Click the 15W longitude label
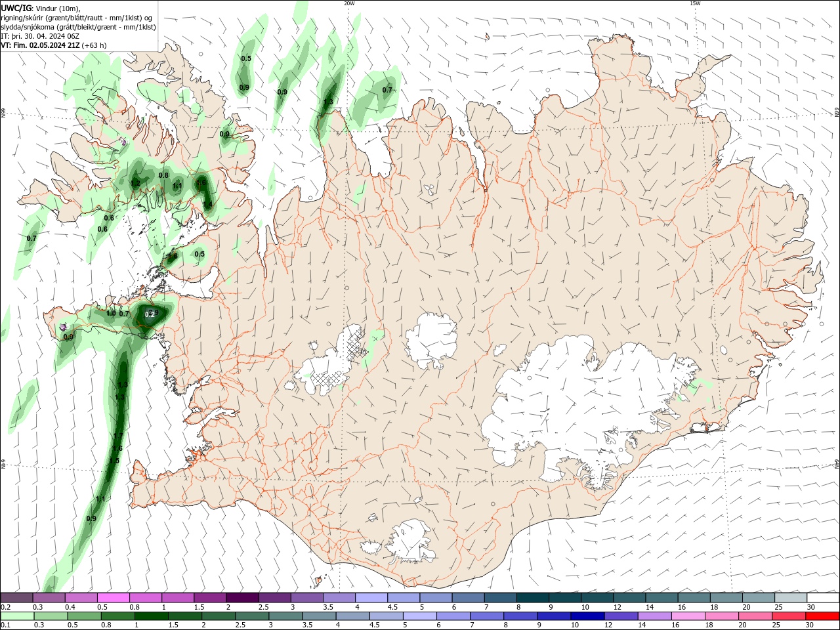The width and height of the screenshot is (840, 630). 695,3
